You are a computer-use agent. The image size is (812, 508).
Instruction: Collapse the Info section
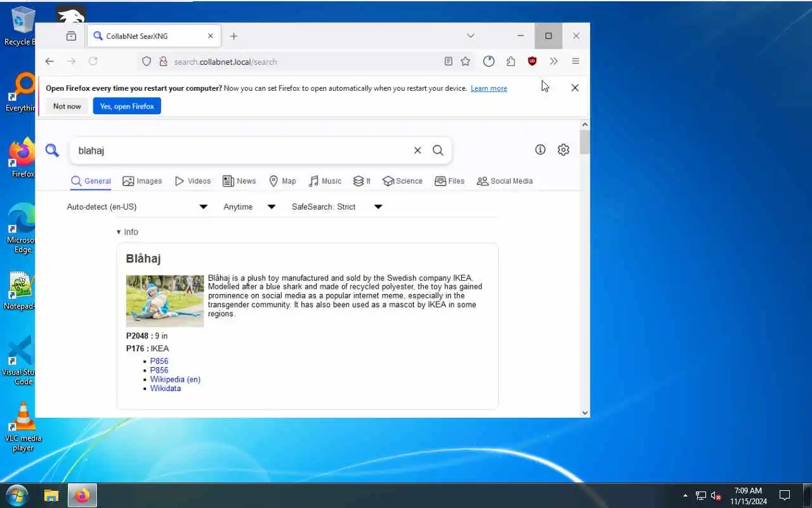[127, 232]
